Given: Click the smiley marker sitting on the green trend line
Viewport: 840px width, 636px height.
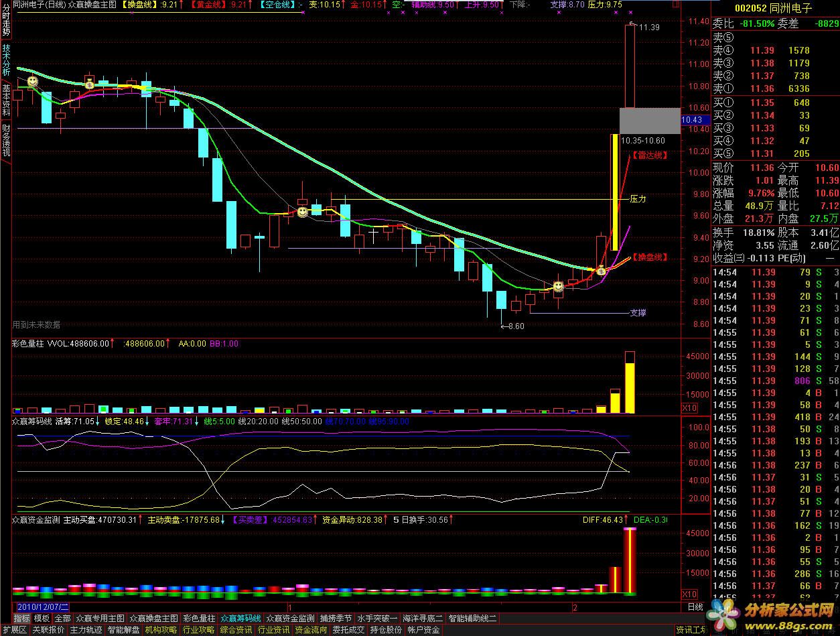Looking at the screenshot, I should pos(31,81).
